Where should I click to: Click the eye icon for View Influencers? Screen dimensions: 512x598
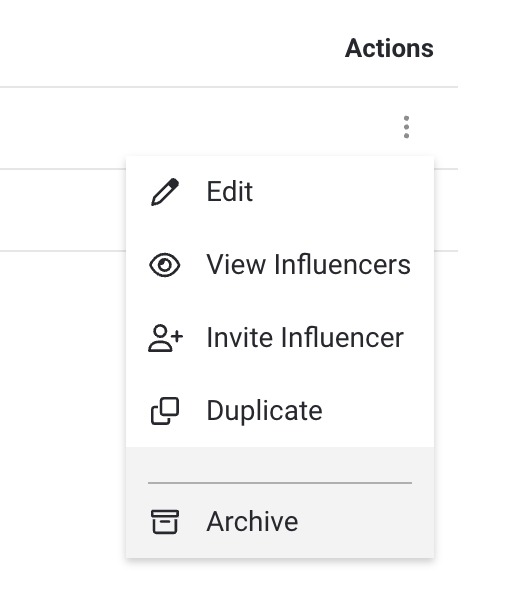(x=165, y=265)
